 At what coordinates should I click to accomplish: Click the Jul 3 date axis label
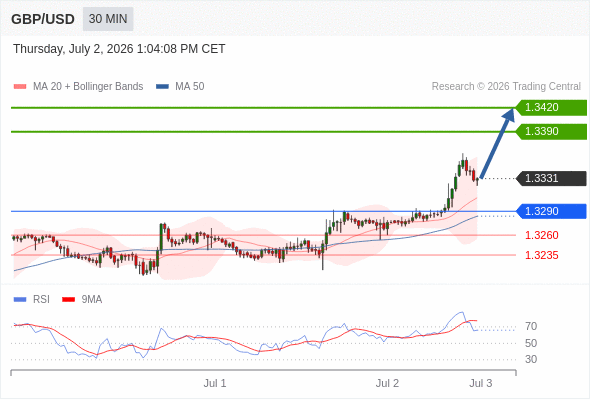(x=481, y=383)
